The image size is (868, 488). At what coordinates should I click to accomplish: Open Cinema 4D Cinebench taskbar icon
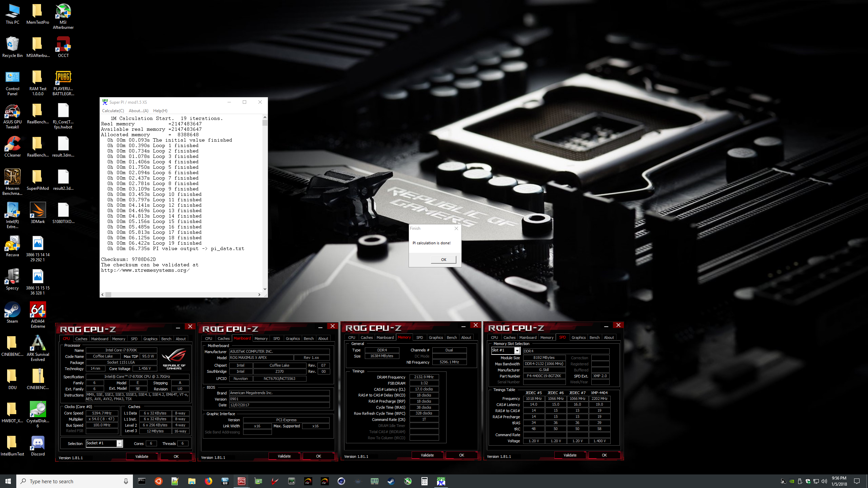(341, 481)
